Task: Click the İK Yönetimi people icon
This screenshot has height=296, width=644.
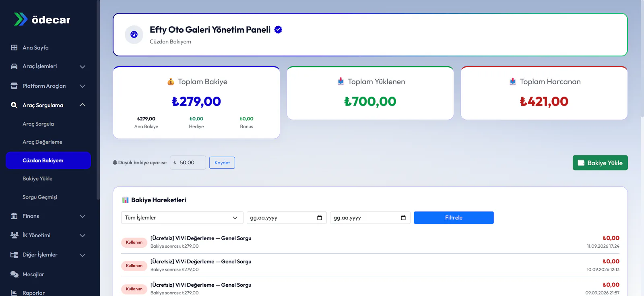Action: point(14,235)
